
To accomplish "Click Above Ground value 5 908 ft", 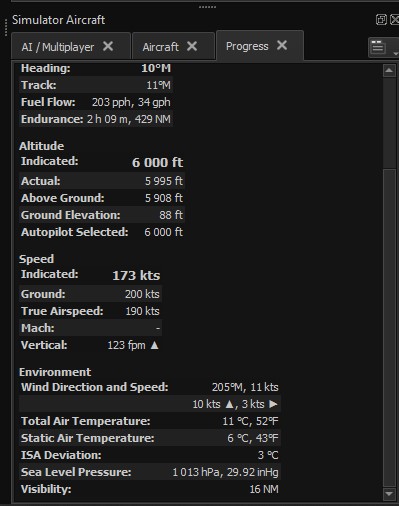I will tap(164, 198).
